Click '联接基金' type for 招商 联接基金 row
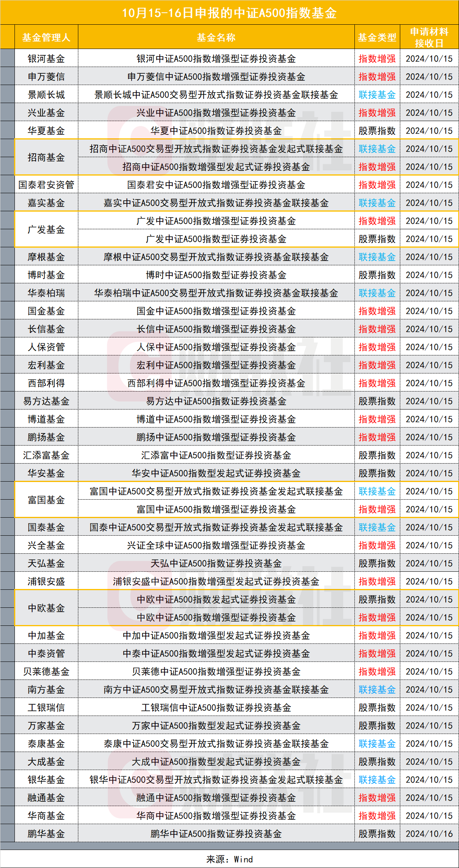459x868 pixels. 377,149
